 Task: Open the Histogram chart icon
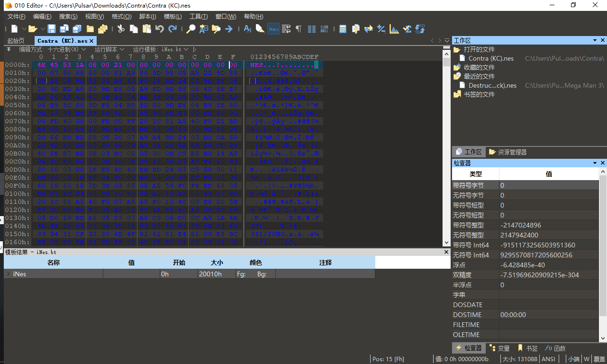394,29
